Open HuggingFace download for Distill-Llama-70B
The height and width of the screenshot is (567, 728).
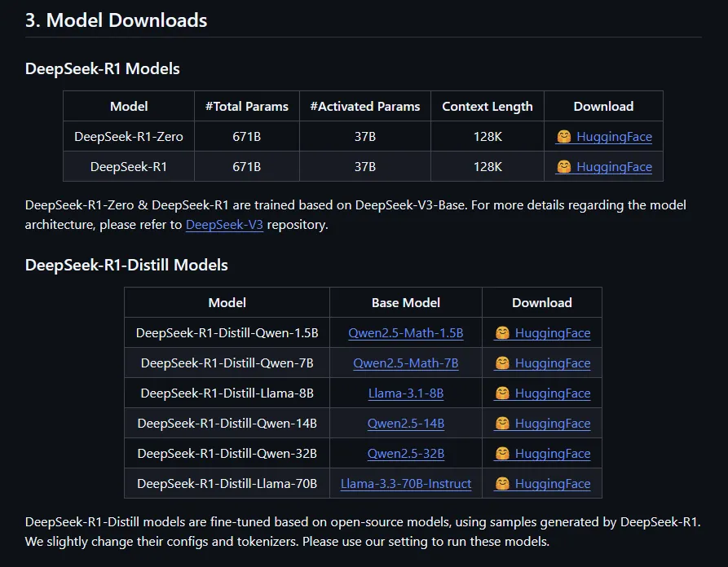tap(542, 483)
